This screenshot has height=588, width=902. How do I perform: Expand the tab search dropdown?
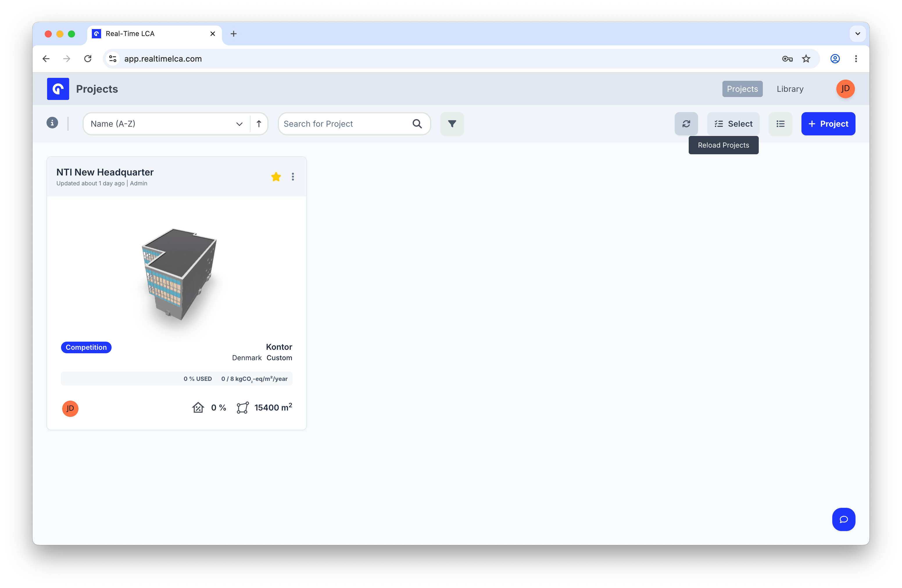point(858,34)
